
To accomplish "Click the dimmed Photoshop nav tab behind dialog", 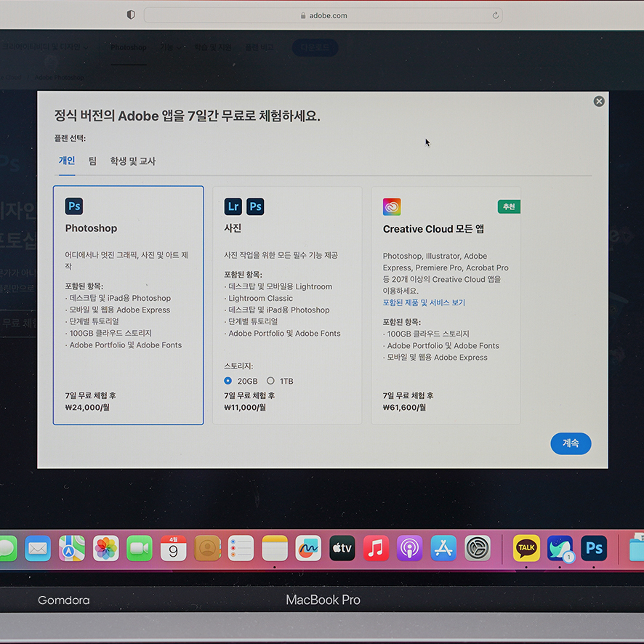I will click(129, 47).
